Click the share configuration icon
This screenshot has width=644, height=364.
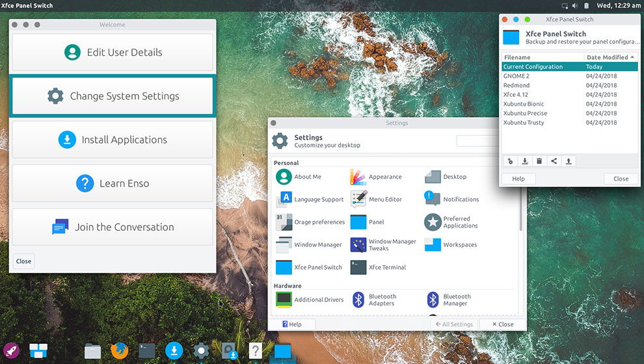coord(554,161)
